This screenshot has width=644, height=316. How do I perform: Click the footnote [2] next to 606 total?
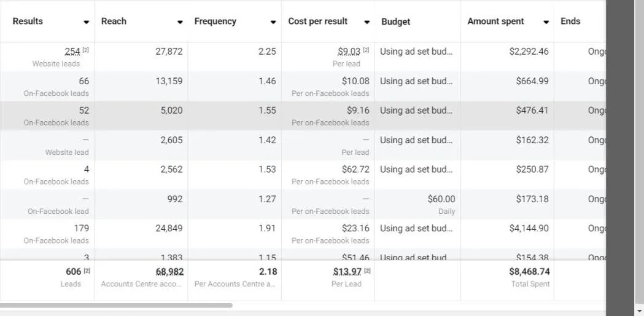[x=87, y=271]
